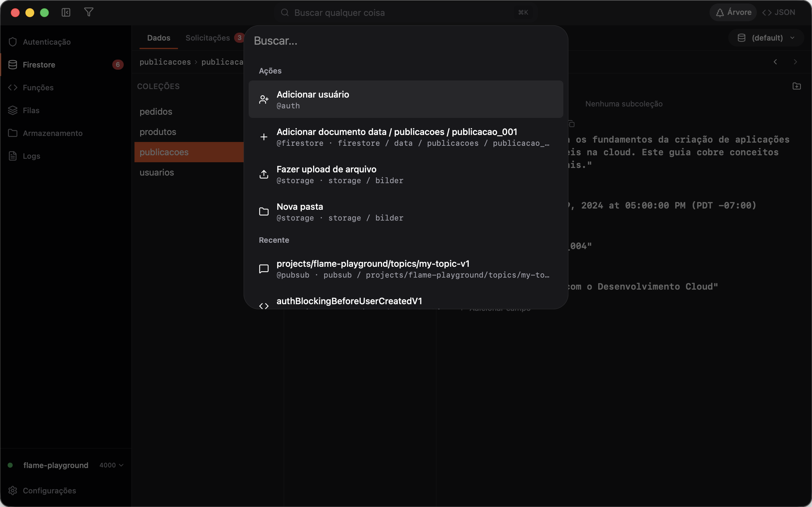Viewport: 812px width, 507px height.
Task: Go to next document chevron
Action: pos(795,62)
